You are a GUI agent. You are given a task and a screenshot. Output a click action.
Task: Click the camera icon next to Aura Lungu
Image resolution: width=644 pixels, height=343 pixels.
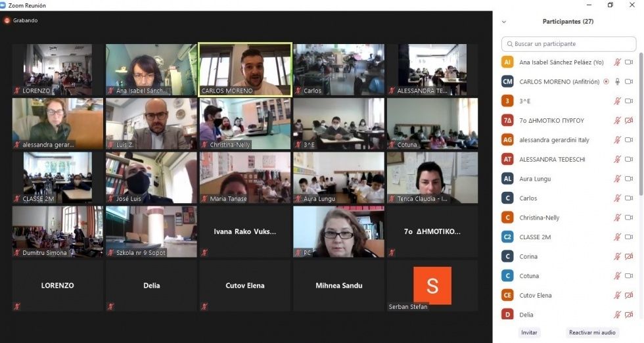coord(629,179)
